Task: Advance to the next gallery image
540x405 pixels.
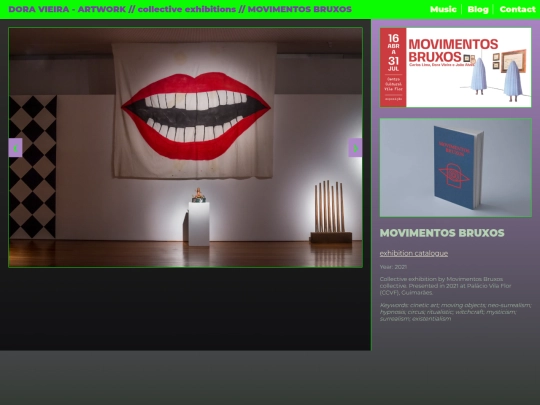Action: (x=355, y=148)
